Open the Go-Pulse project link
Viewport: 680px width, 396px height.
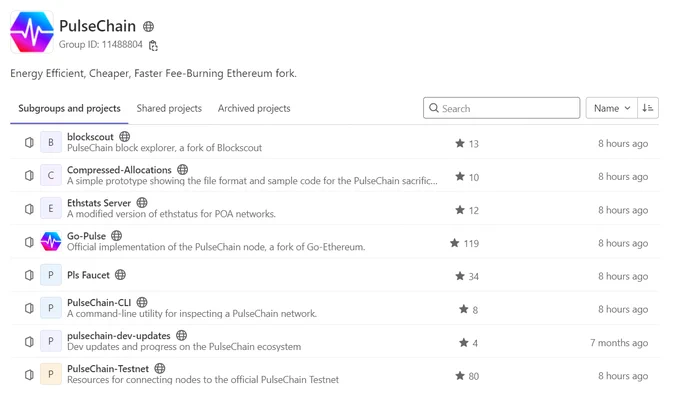(x=86, y=236)
